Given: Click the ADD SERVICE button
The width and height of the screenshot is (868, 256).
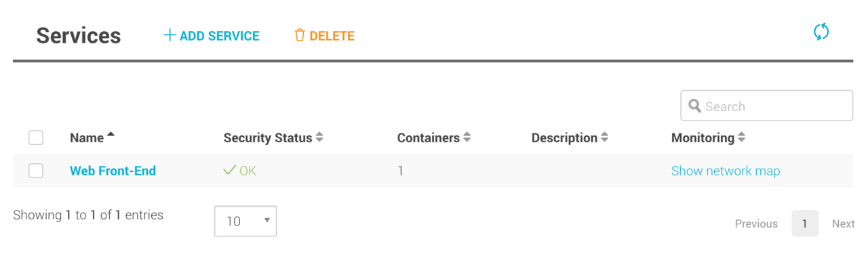Looking at the screenshot, I should point(211,35).
